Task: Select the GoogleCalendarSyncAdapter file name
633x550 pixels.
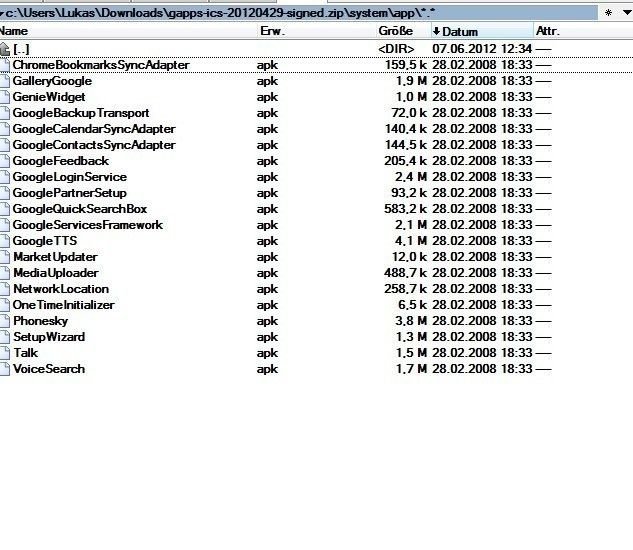Action: (x=94, y=129)
